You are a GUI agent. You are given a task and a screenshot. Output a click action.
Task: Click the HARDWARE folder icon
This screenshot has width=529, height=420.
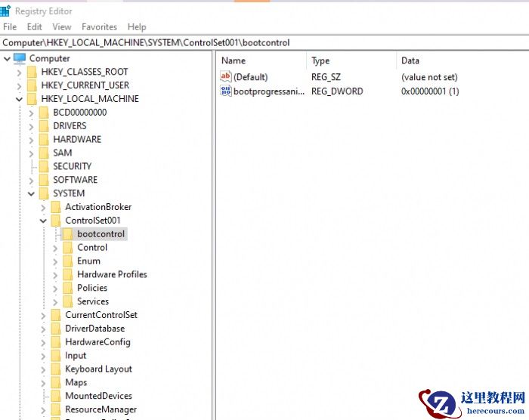coord(44,139)
